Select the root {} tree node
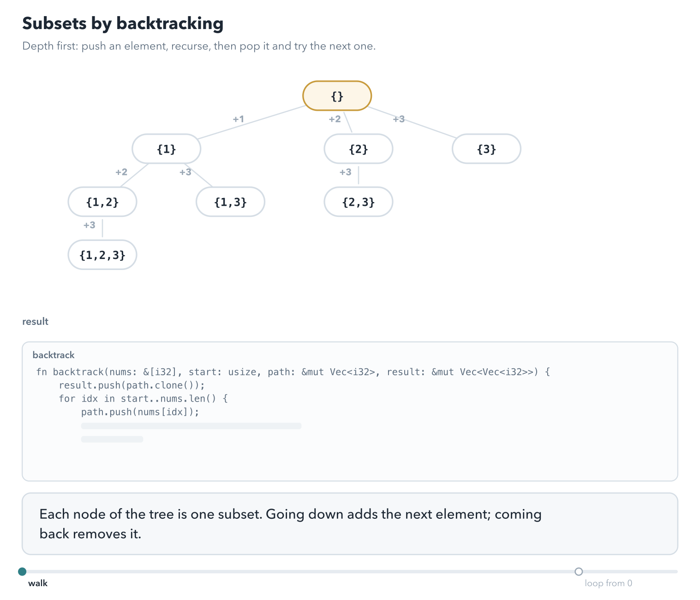This screenshot has width=700, height=600. coord(337,96)
